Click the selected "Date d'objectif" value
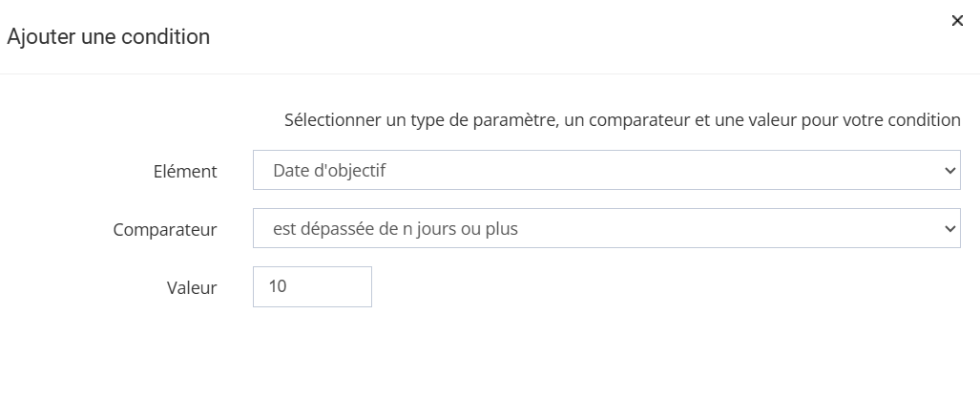Image resolution: width=980 pixels, height=398 pixels. [329, 171]
